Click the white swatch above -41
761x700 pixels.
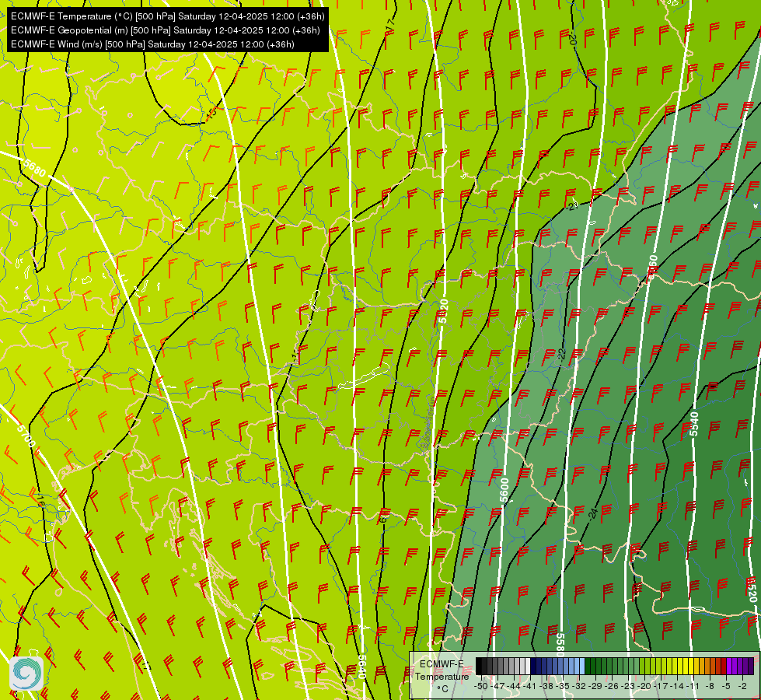tap(528, 666)
